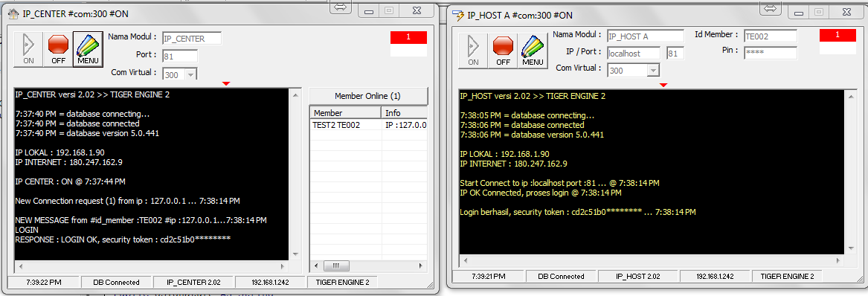Click IP INTERNET line in IP_CENTER log
This screenshot has width=868, height=296.
tap(69, 162)
